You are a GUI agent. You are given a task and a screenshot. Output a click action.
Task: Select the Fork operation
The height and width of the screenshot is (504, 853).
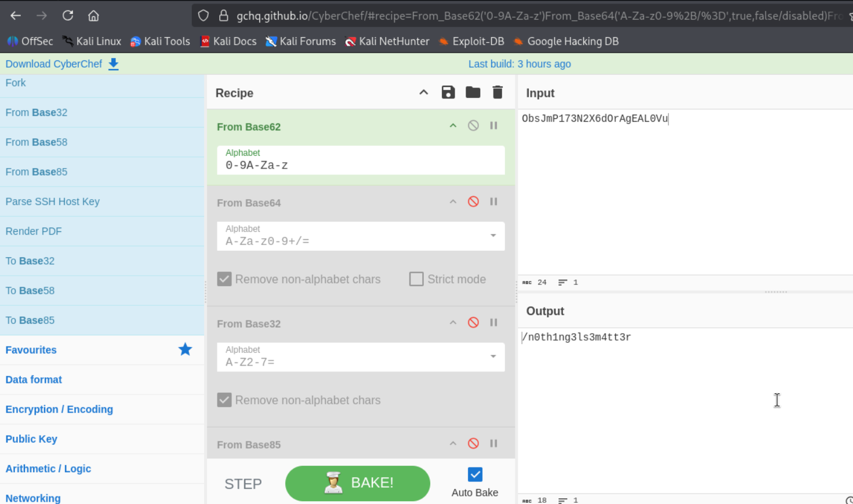(x=102, y=83)
